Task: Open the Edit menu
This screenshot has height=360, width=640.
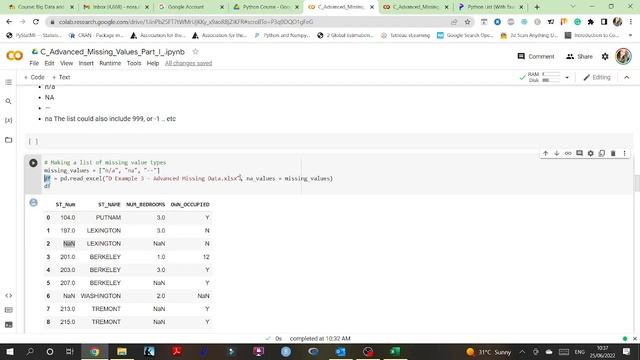Action: click(49, 63)
